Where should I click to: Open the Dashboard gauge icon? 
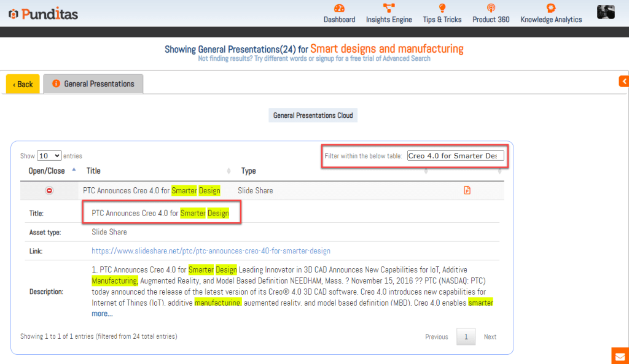pyautogui.click(x=339, y=9)
